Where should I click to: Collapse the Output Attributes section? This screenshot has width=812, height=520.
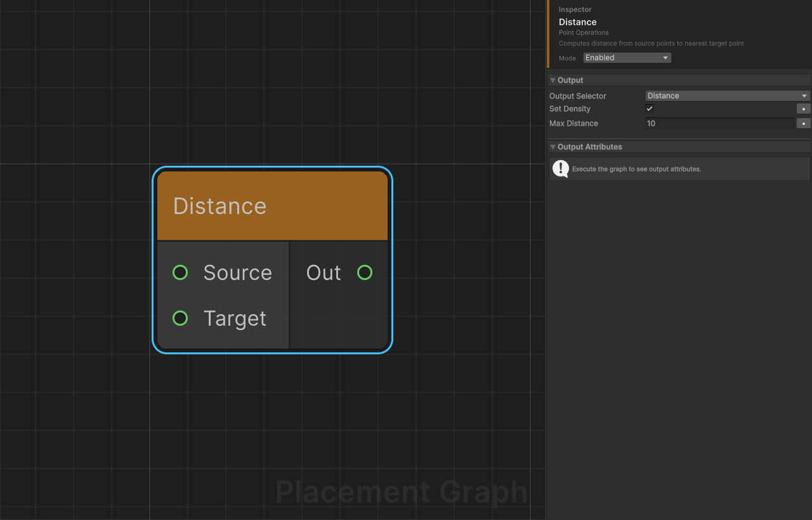(x=553, y=147)
